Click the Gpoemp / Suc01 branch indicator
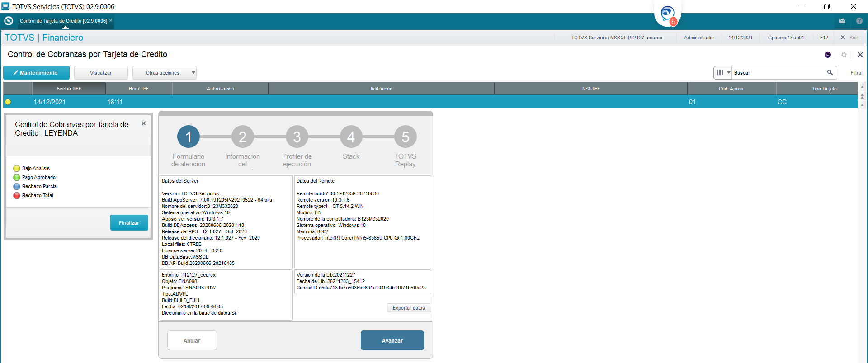The width and height of the screenshot is (868, 363). (x=786, y=38)
